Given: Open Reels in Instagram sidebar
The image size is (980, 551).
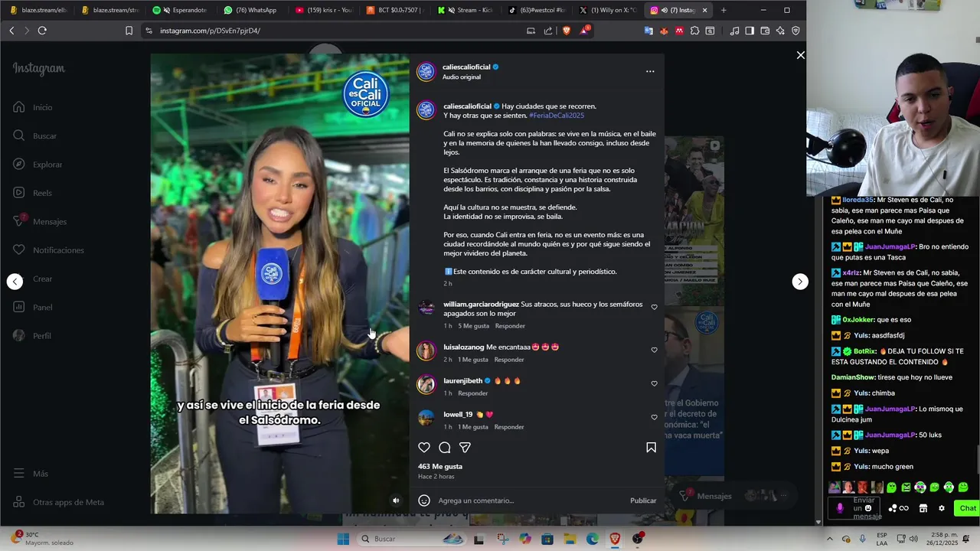Looking at the screenshot, I should coord(33,193).
